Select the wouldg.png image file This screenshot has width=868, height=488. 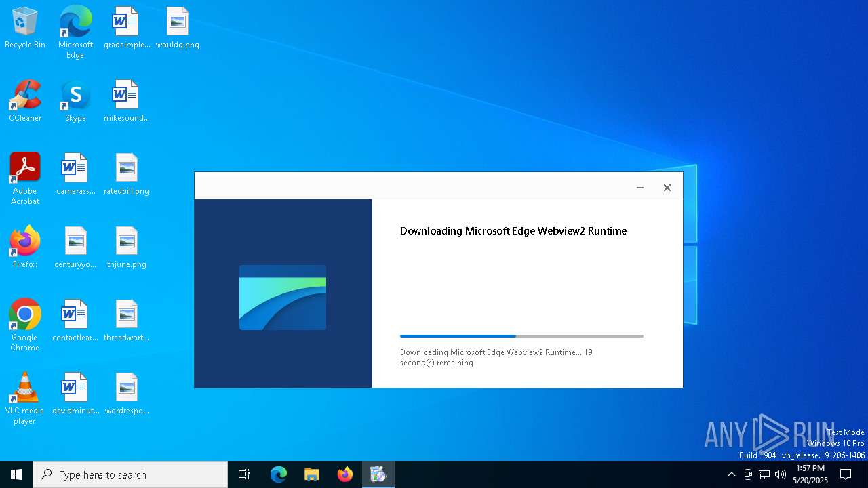177,28
